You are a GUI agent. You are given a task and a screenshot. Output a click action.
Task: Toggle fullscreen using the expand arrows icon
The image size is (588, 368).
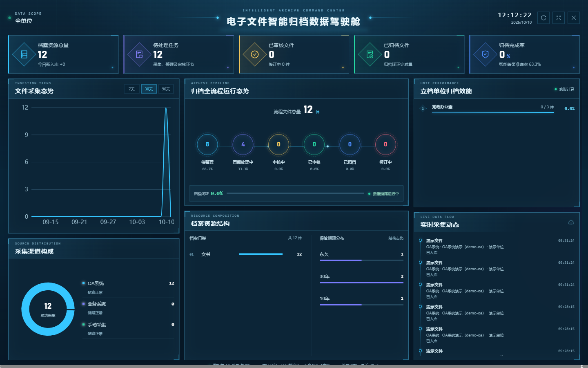pos(559,18)
